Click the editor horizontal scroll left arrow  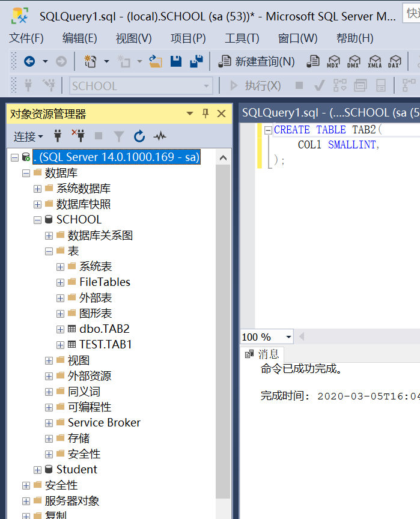click(302, 337)
